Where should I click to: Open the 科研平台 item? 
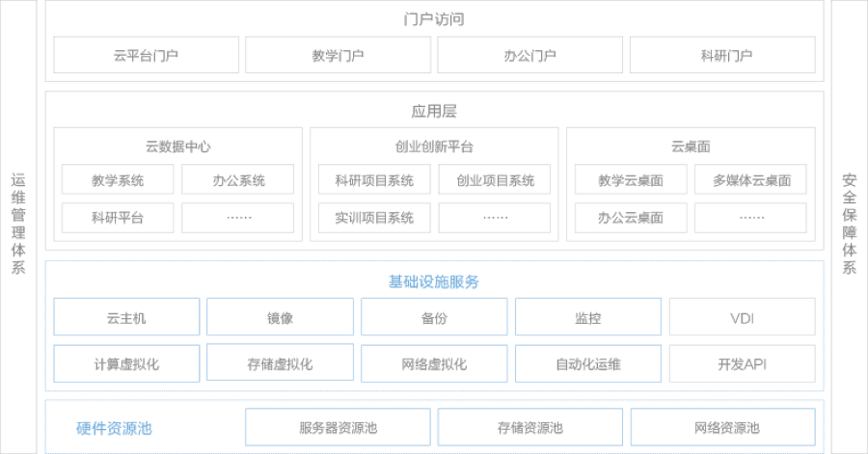tap(118, 218)
